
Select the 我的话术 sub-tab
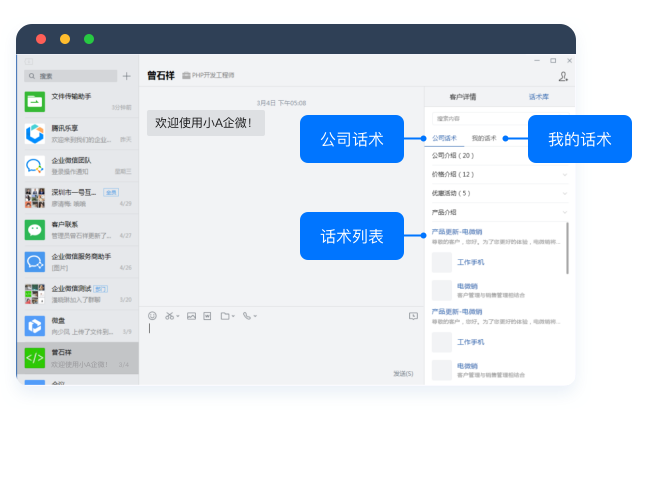click(484, 138)
